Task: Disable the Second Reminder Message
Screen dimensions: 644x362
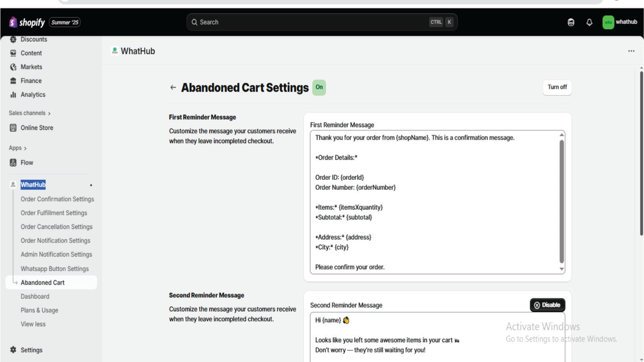Action: point(547,305)
